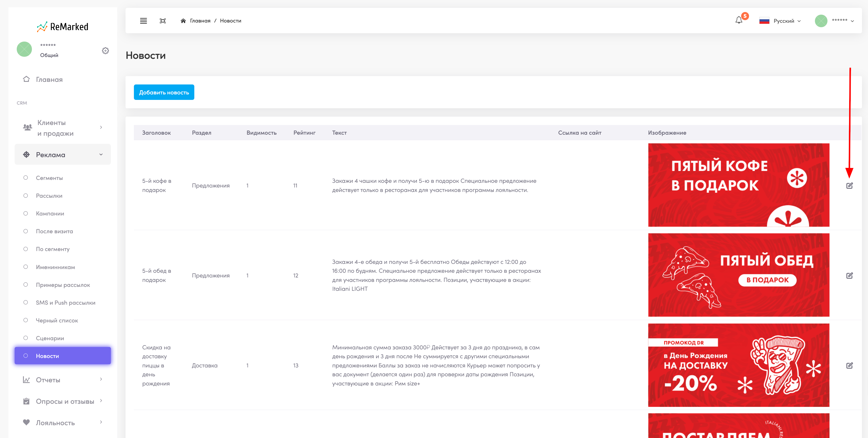The width and height of the screenshot is (868, 438).
Task: Expand the Опросы и отзывы section arrow
Action: [x=101, y=401]
